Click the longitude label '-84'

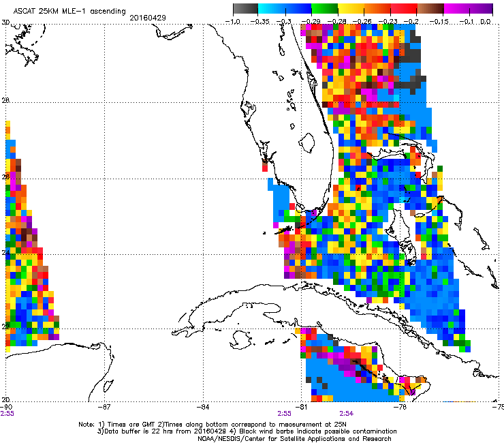[x=203, y=407]
